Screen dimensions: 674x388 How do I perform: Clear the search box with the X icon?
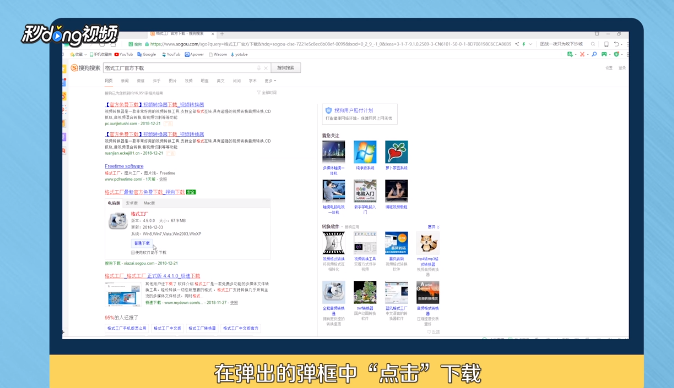266,68
